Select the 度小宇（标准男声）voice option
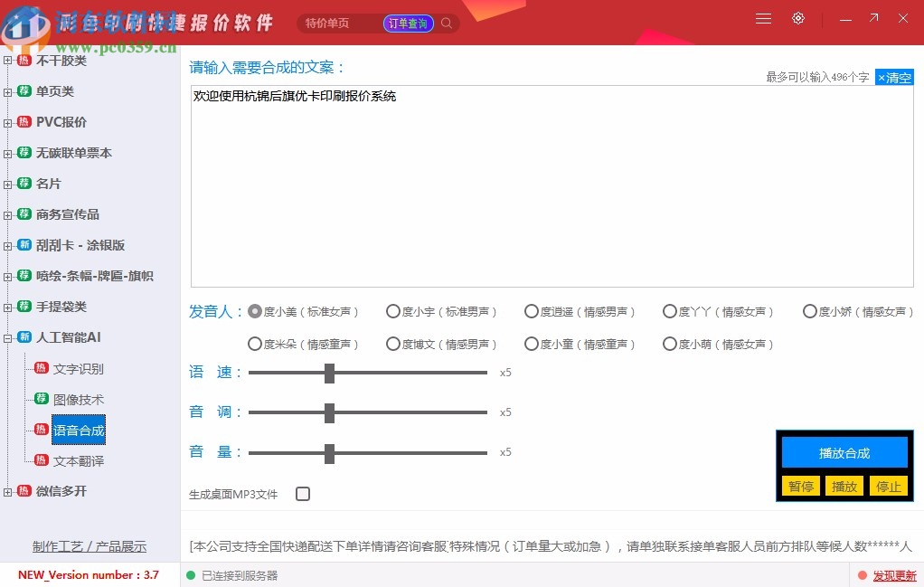 (x=393, y=310)
